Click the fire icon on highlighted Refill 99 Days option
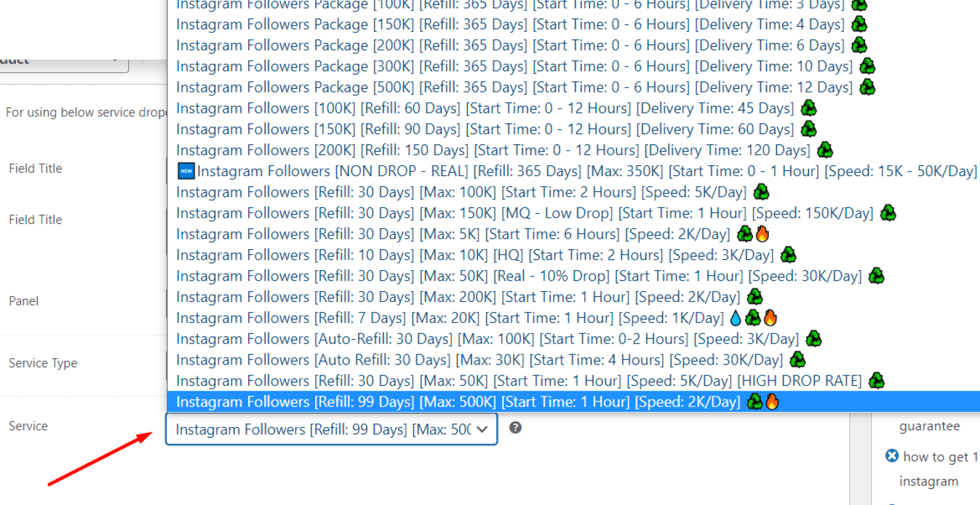 point(773,402)
